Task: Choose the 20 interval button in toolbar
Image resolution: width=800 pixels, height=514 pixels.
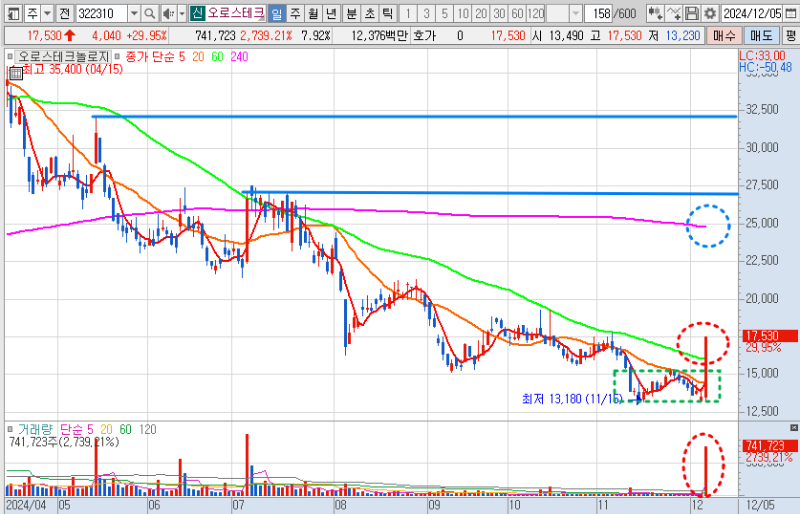Action: (481, 13)
